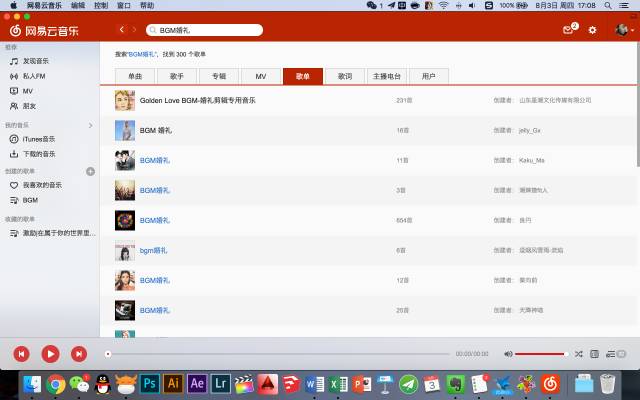Switch to the 单曲 tab
This screenshot has height=400, width=640.
tap(135, 76)
